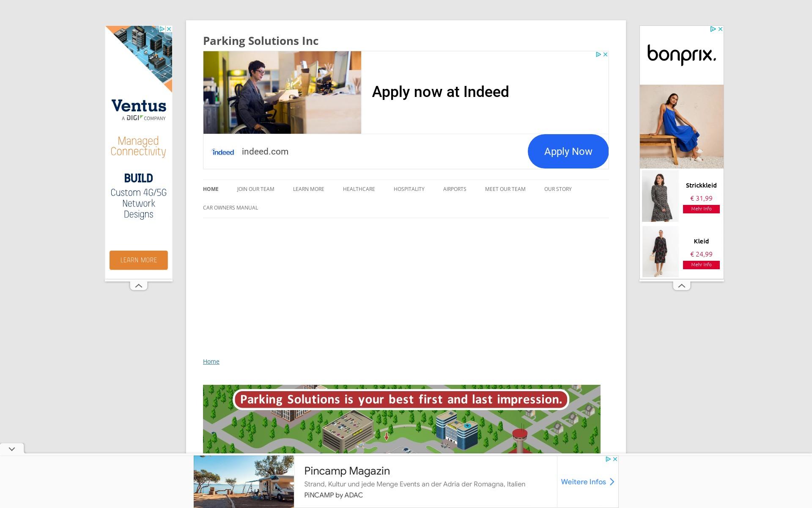
Task: Click the Kleid dress thumbnail
Action: [660, 251]
